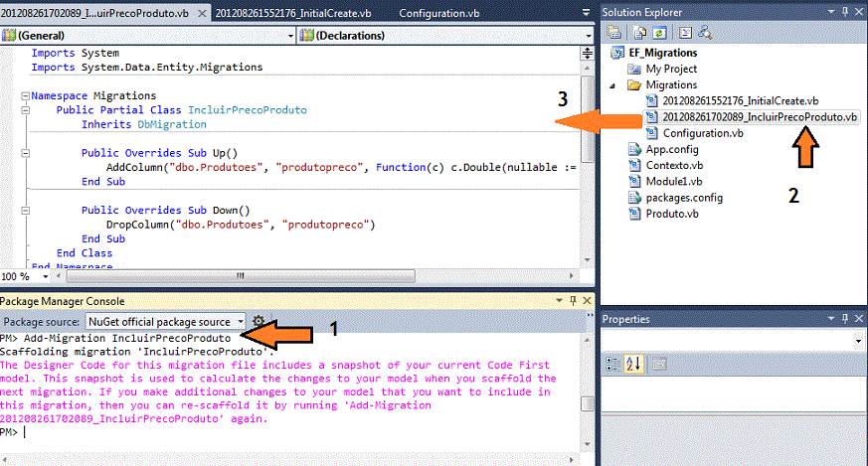Image resolution: width=868 pixels, height=466 pixels.
Task: Click the DropColumn call in Down()
Action: pos(241,225)
